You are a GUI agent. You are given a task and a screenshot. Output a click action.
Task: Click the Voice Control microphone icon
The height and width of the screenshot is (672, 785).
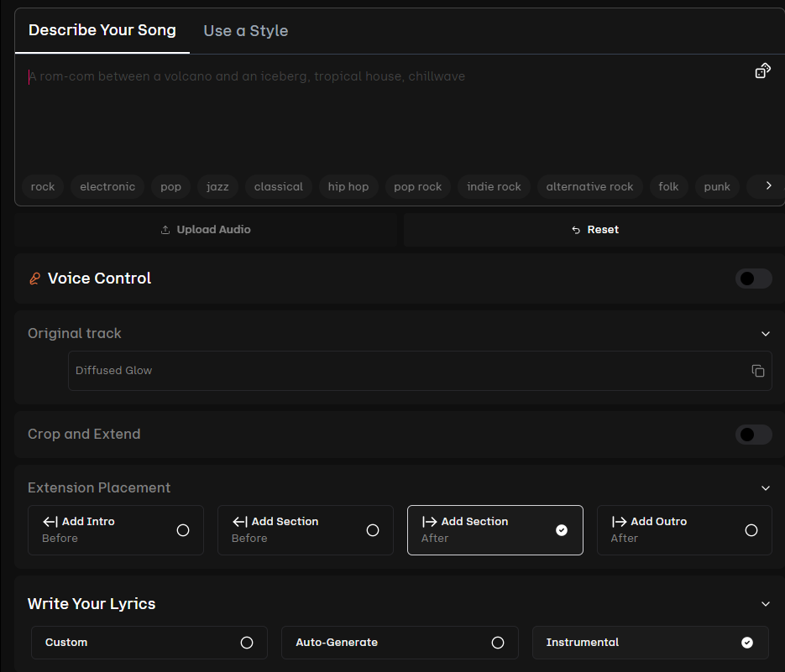pos(34,279)
